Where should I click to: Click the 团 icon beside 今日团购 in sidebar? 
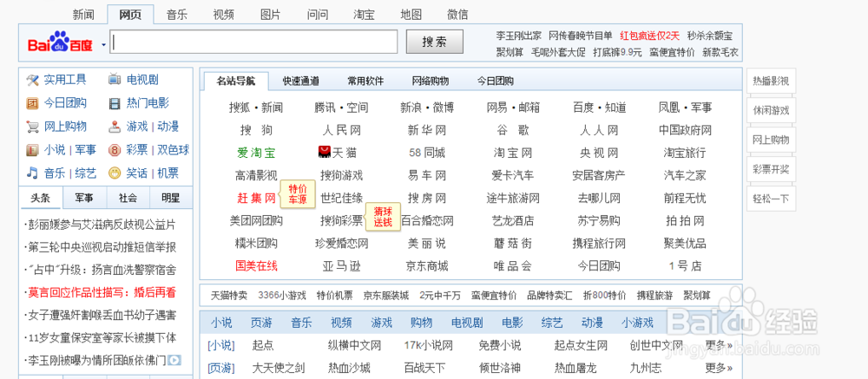coord(33,103)
